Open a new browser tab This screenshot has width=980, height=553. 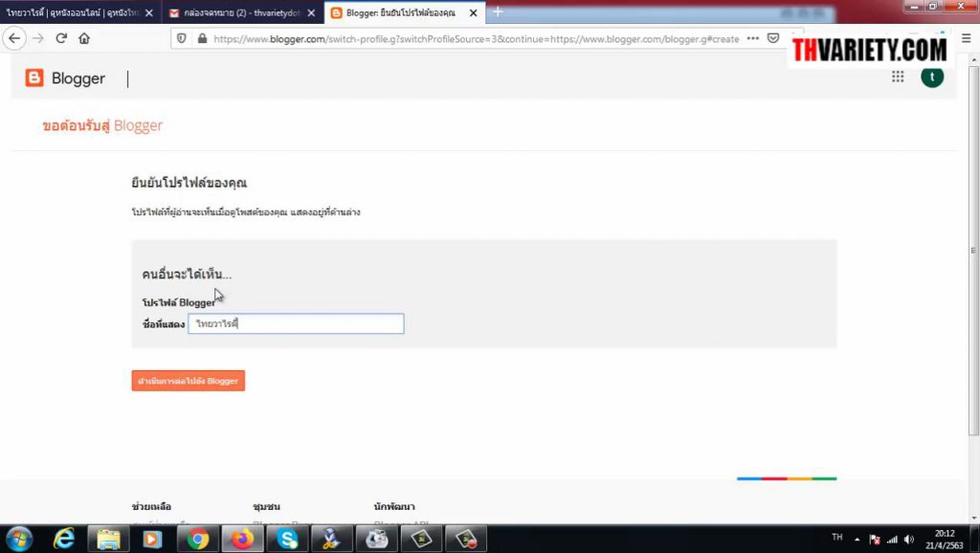click(498, 11)
